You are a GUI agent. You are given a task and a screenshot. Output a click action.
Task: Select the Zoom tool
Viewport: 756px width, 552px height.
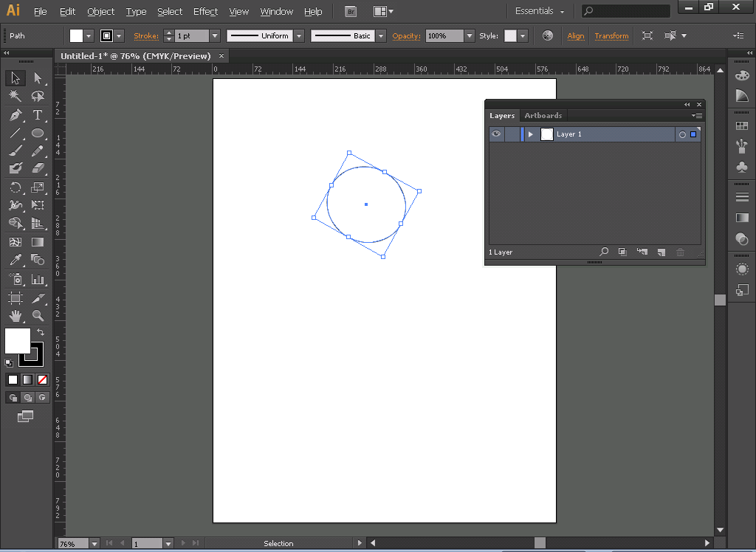(x=38, y=317)
